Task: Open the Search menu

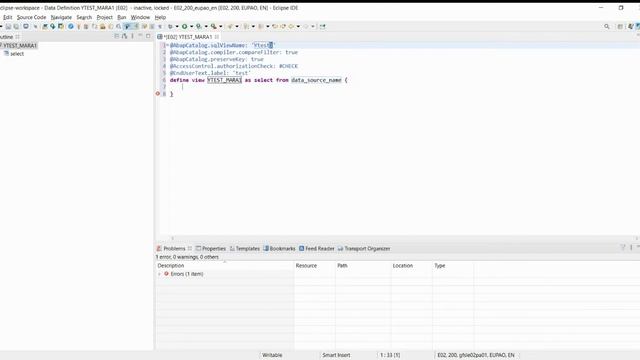Action: 84,17
